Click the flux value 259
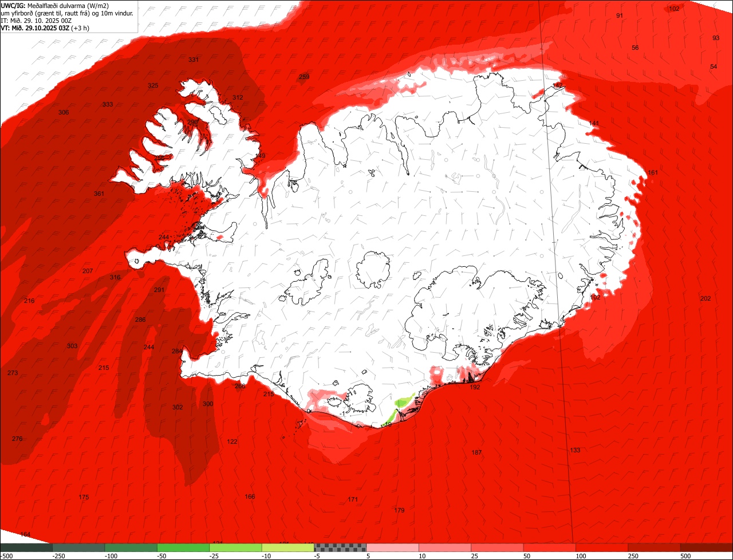733x560 pixels. click(x=304, y=77)
